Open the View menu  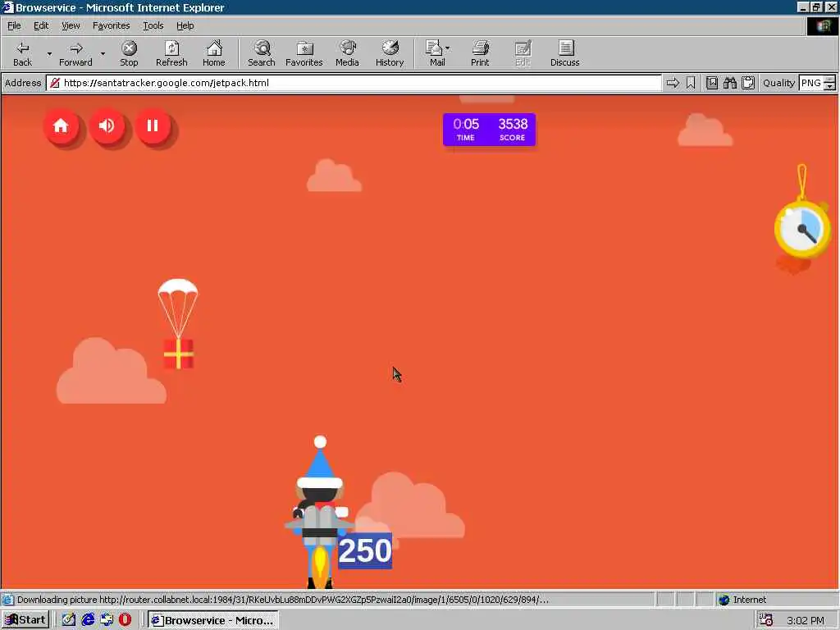(x=71, y=25)
